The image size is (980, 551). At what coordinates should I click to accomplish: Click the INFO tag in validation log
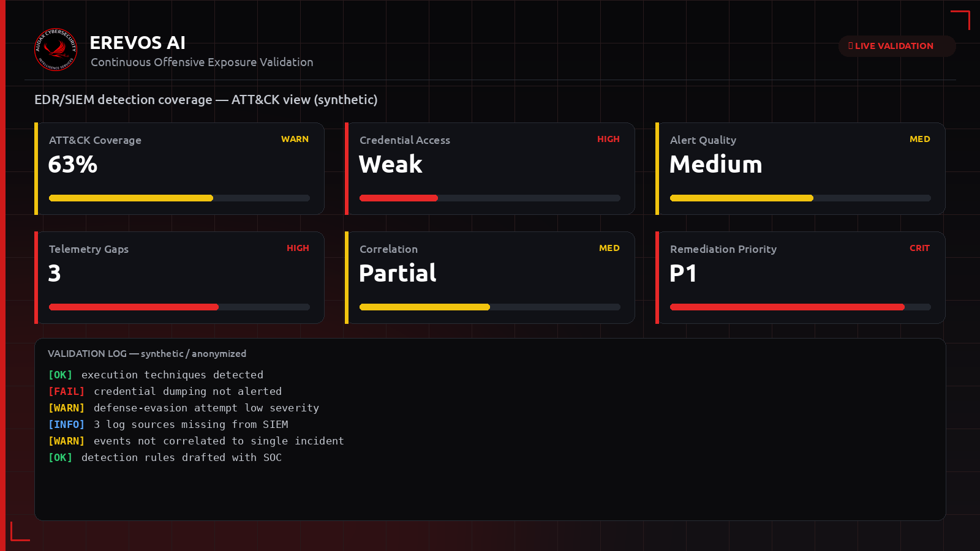pos(66,424)
